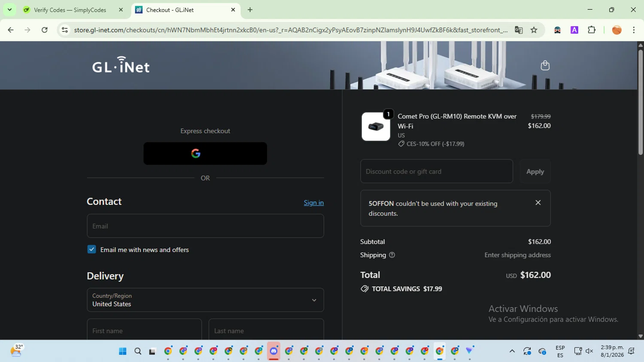Open the Extensions puzzle icon
The image size is (644, 362).
tap(592, 30)
